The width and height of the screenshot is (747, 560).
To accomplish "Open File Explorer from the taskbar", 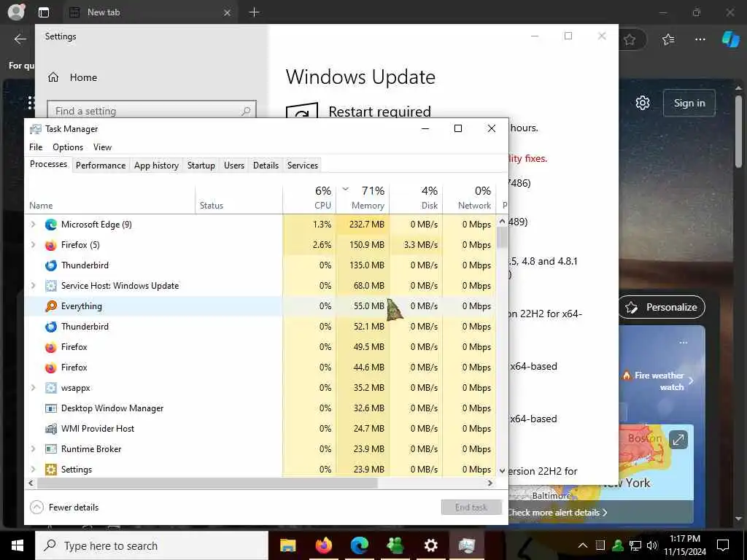I will pos(287,545).
